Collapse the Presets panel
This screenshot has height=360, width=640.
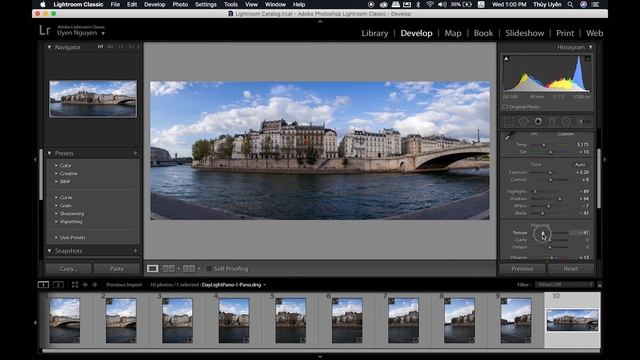coord(49,153)
